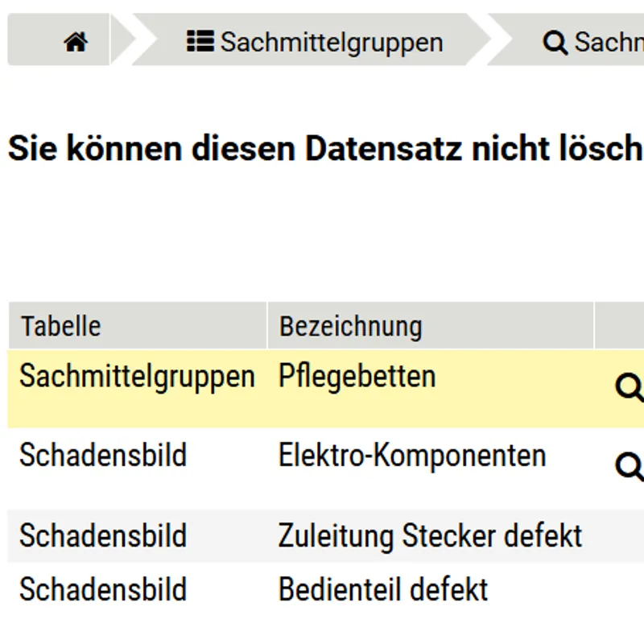
Task: Click the Sachmittelgruppen cell in the yellow row
Action: 135,376
